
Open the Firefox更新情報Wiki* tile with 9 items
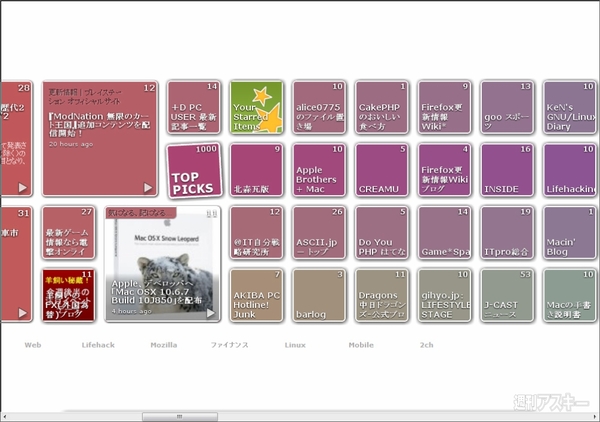point(444,107)
